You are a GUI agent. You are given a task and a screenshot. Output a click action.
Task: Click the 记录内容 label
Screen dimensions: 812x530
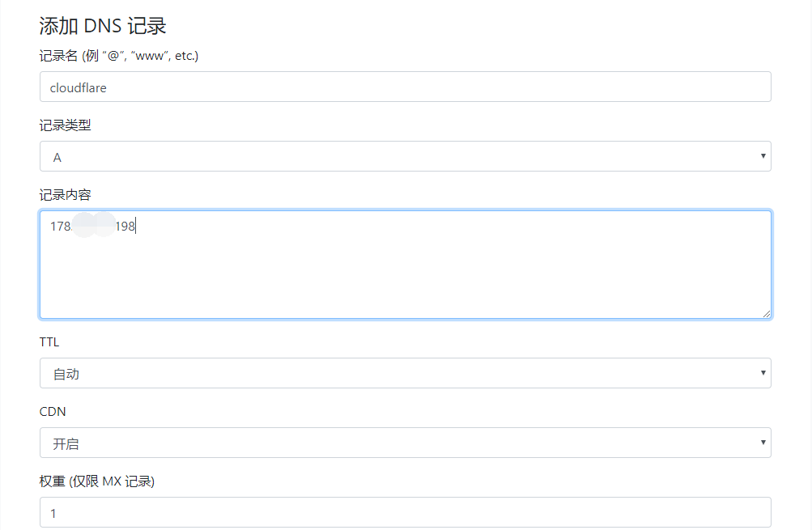tap(66, 195)
